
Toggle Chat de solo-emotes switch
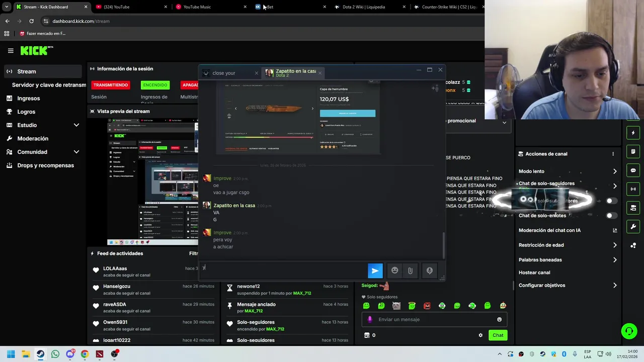[611, 216]
